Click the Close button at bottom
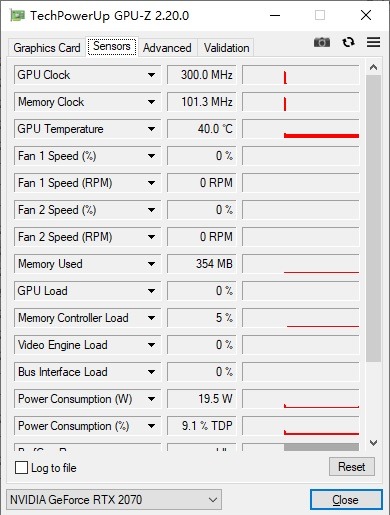This screenshot has width=390, height=515. [346, 500]
